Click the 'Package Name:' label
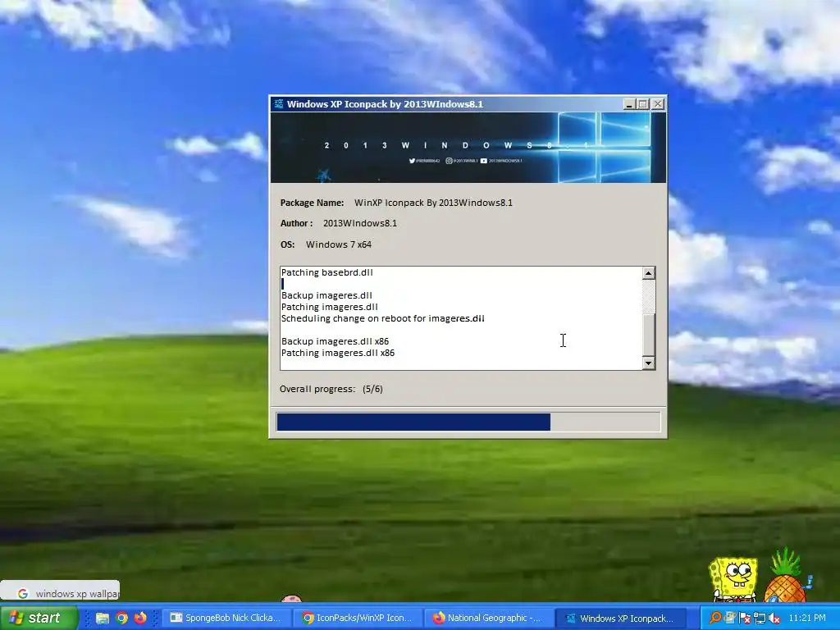This screenshot has height=630, width=840. tap(312, 203)
